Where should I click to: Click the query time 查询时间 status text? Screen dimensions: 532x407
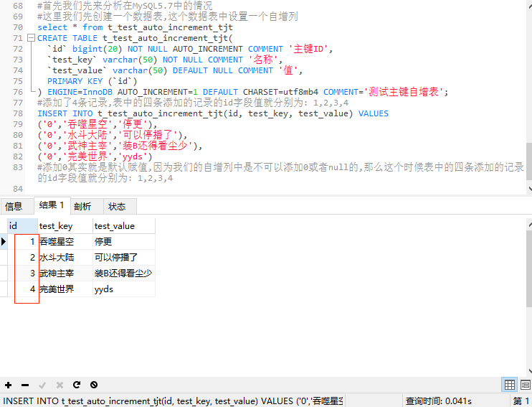(x=438, y=401)
